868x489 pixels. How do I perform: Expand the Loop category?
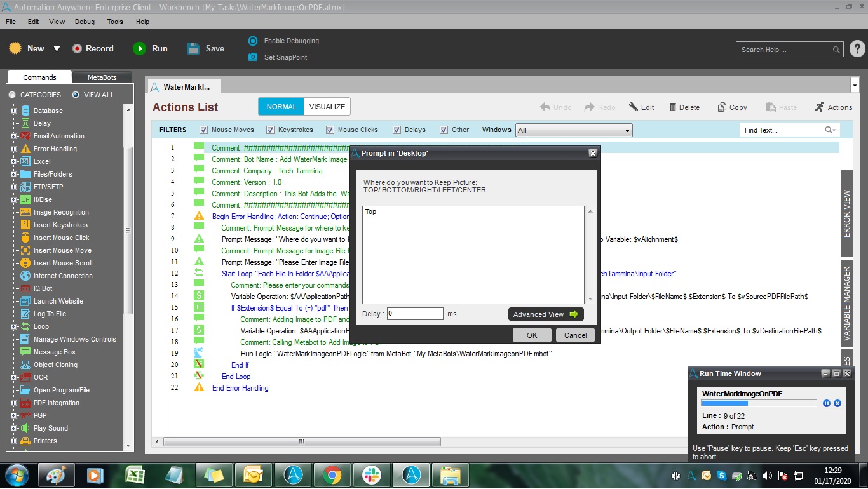(13, 326)
